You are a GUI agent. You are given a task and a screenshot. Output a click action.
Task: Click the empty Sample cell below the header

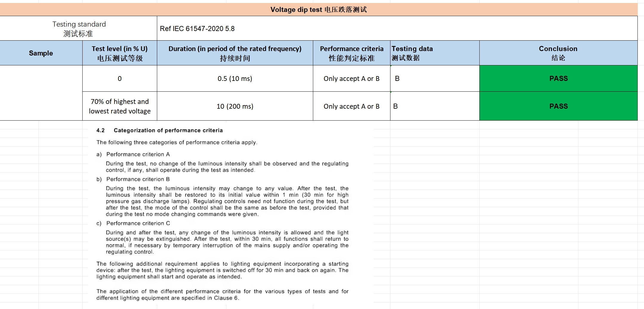[41, 93]
